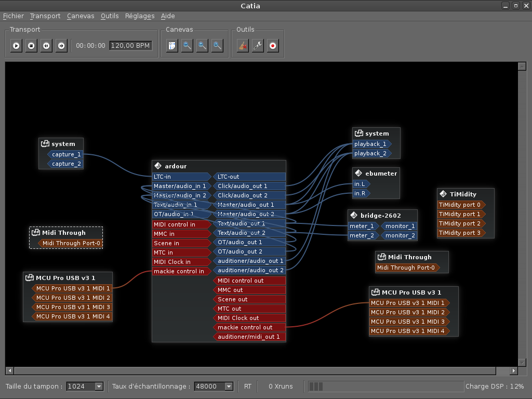Click the bridge-2602 client box icon
Screen dimensions: 532x399
point(353,215)
